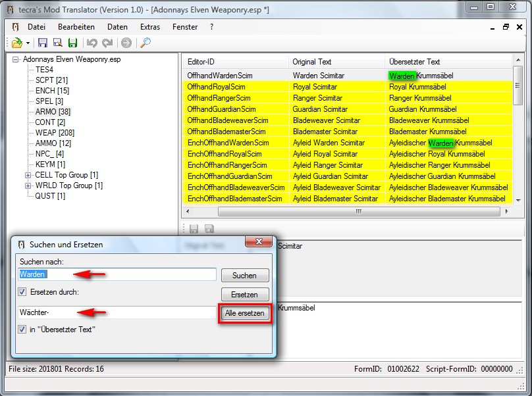532x396 pixels.
Task: Select SCPT [21] tree item
Action: [x=51, y=80]
